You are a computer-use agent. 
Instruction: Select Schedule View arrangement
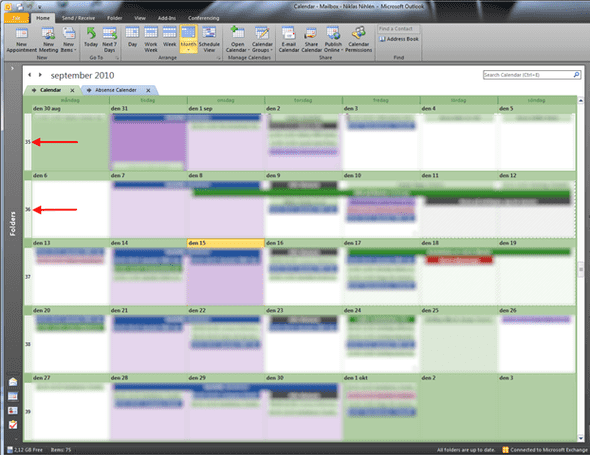point(209,40)
